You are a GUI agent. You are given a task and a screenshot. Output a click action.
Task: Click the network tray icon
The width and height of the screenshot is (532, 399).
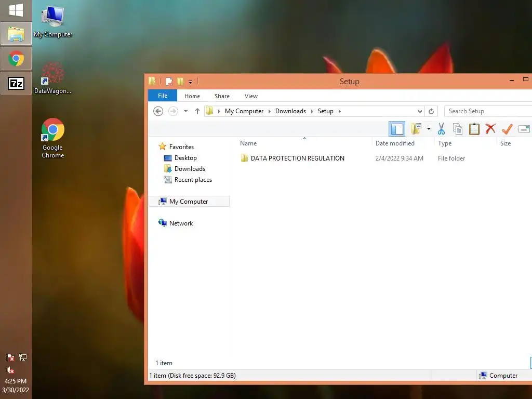pyautogui.click(x=23, y=357)
